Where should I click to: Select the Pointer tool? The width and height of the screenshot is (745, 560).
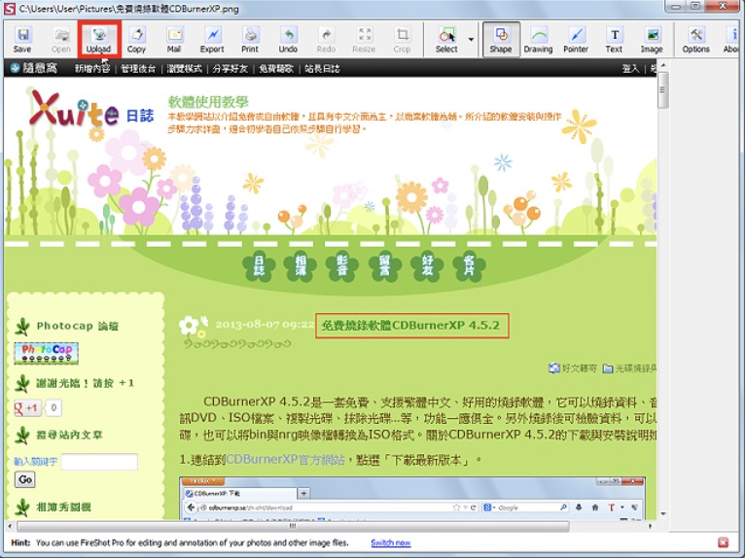click(x=576, y=40)
